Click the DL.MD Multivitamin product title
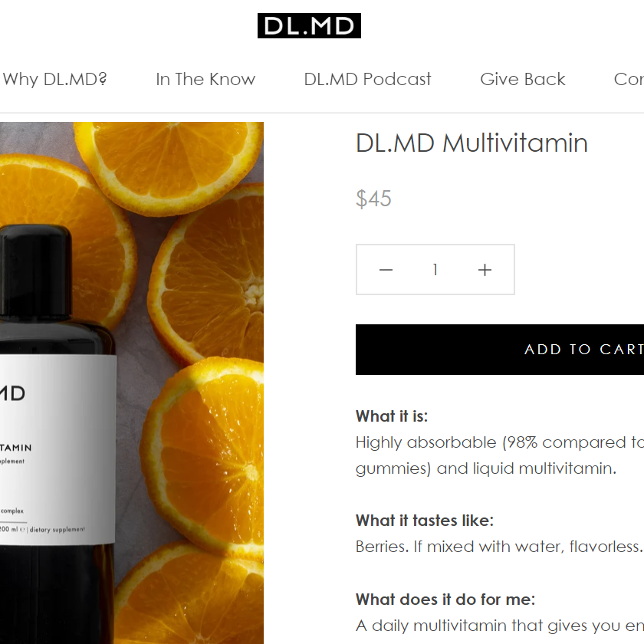 (x=472, y=143)
